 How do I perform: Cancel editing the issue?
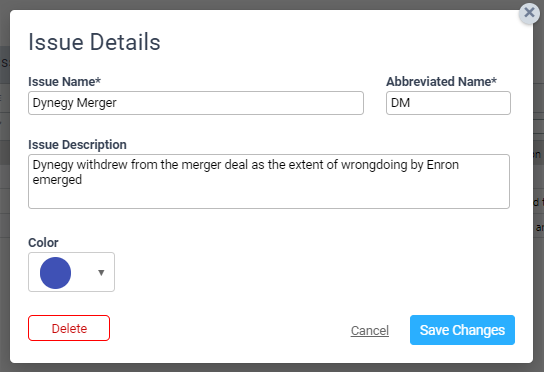click(369, 330)
